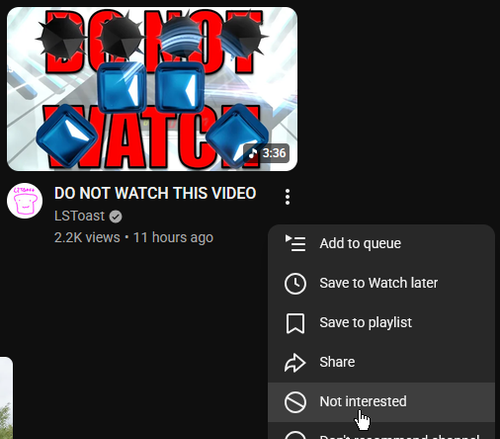Select Share from the context menu
This screenshot has height=439, width=500.
(381, 362)
